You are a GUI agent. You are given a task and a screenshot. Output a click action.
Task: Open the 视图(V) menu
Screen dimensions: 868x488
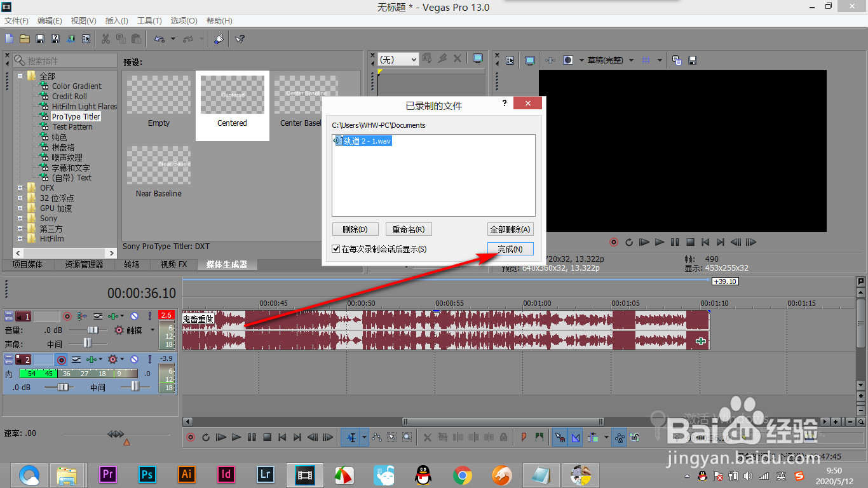tap(84, 21)
